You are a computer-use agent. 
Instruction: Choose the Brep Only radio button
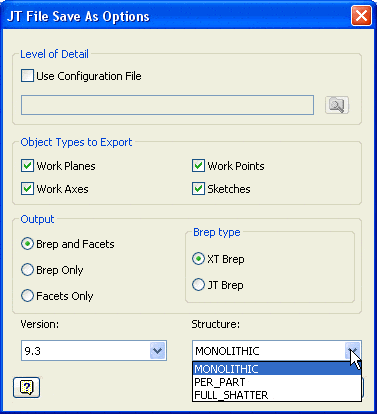tap(27, 270)
